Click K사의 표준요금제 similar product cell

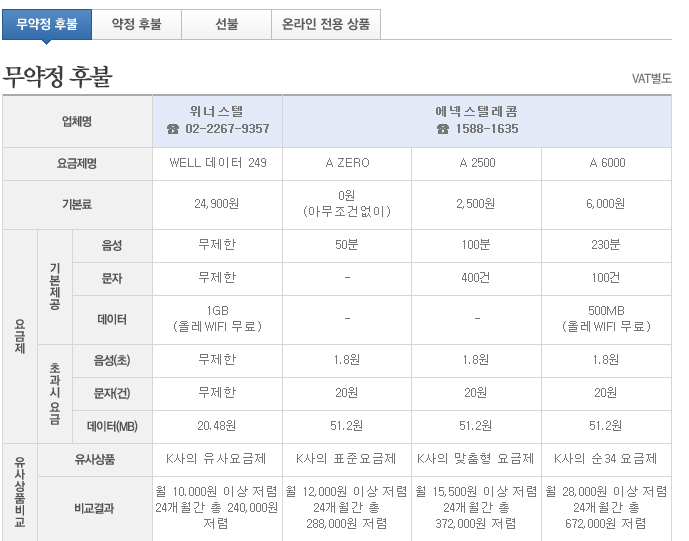coord(347,459)
